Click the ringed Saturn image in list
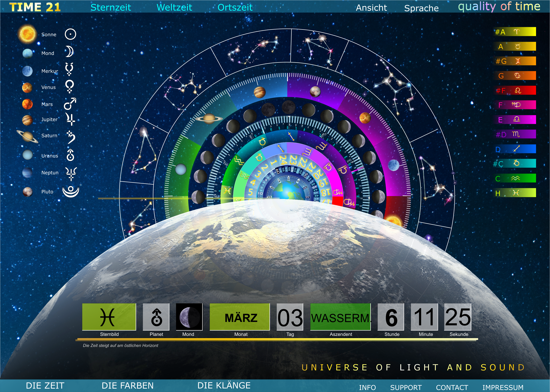The width and height of the screenshot is (550, 392). 27,136
